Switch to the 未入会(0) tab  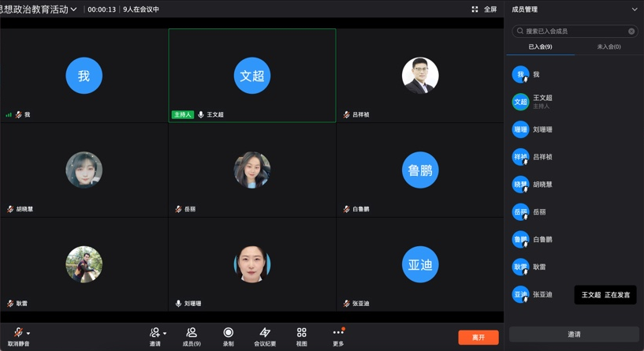(609, 47)
